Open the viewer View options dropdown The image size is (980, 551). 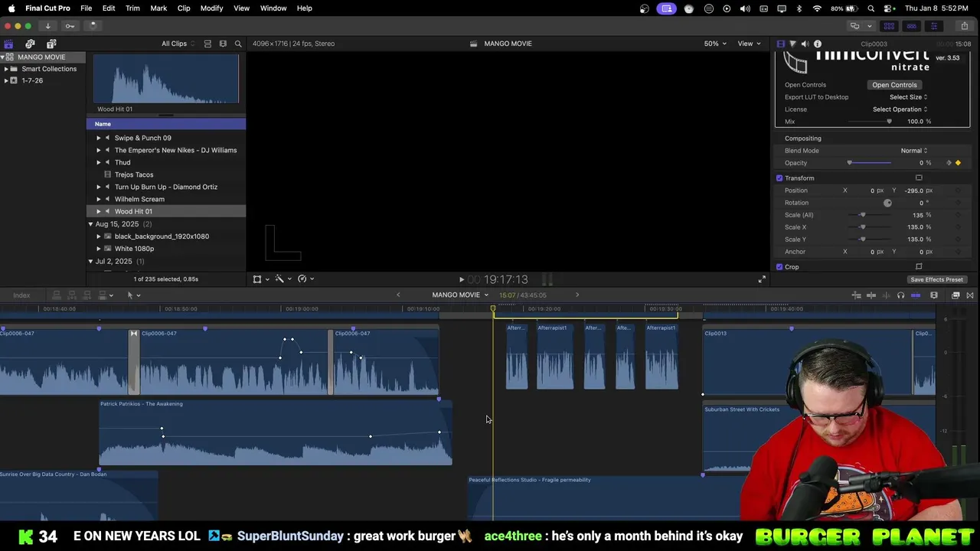pos(749,44)
